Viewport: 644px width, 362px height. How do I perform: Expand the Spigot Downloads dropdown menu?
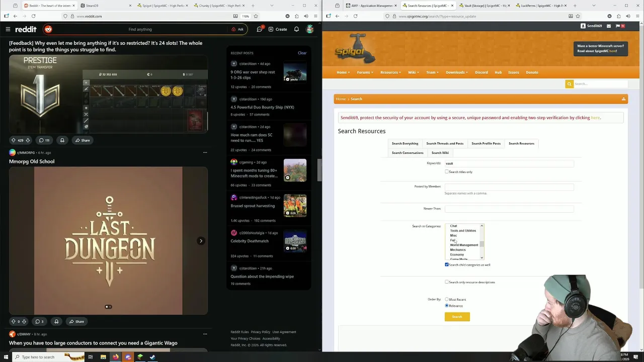pyautogui.click(x=457, y=72)
